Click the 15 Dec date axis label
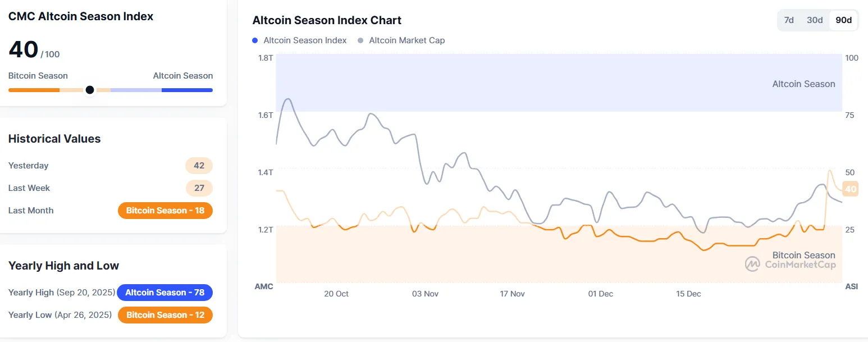This screenshot has height=342, width=868. point(688,294)
